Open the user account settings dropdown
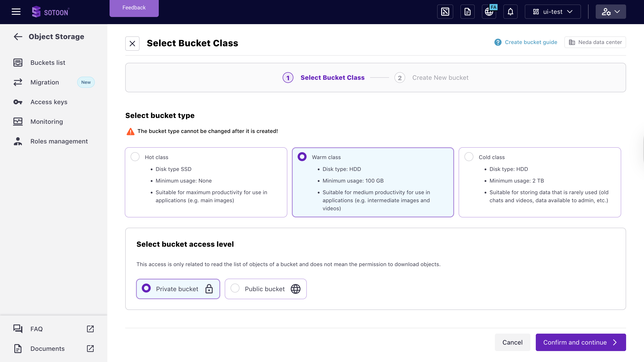This screenshot has width=644, height=362. (x=610, y=12)
